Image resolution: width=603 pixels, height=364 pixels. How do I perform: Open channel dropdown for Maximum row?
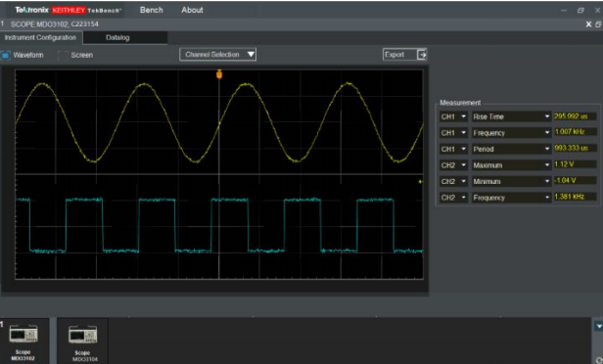[x=453, y=165]
